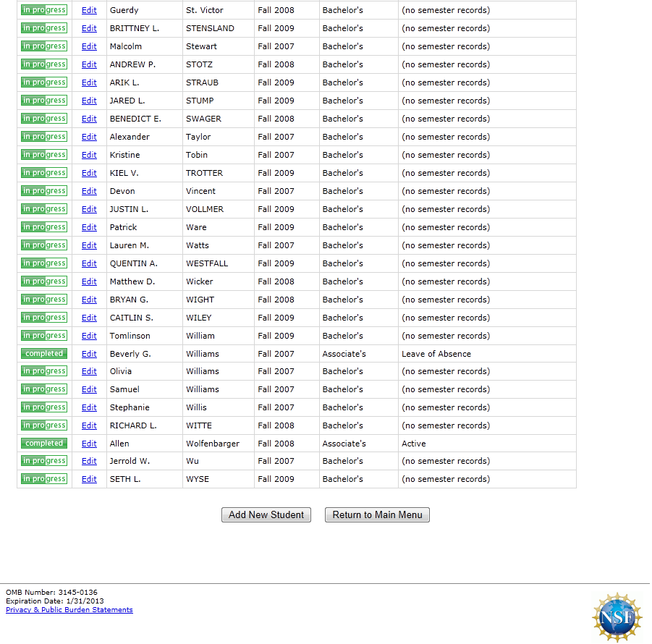Image resolution: width=652 pixels, height=644 pixels.
Task: Click the completed badge for Allen Wolfenbarger
Action: [44, 444]
